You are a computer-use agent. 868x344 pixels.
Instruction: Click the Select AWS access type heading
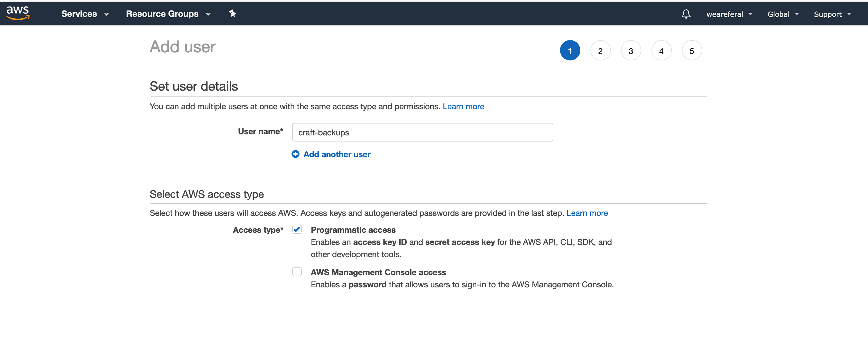pyautogui.click(x=207, y=194)
